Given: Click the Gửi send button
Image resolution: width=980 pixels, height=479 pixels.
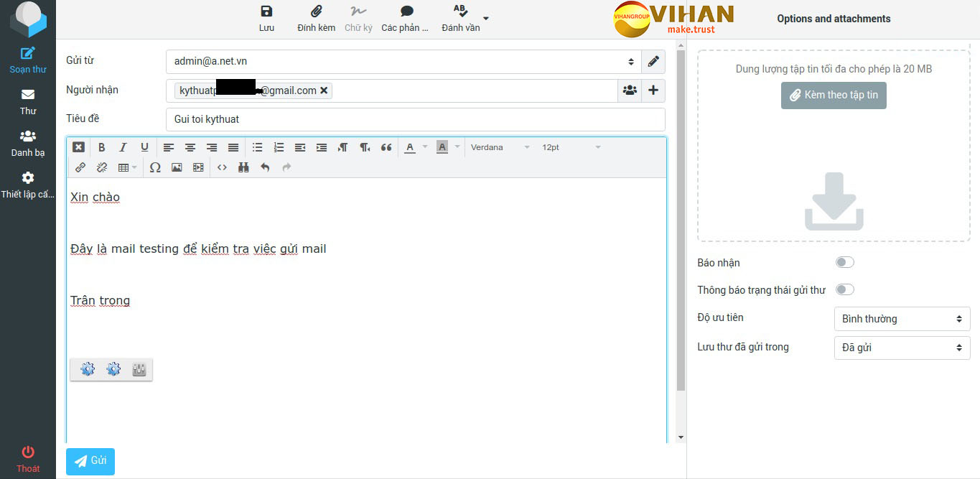Looking at the screenshot, I should [90, 461].
